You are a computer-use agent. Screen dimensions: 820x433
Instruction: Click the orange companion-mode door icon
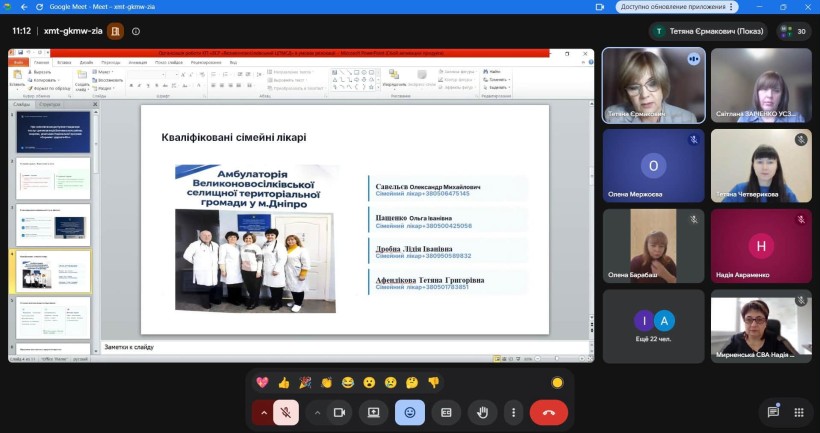click(x=116, y=31)
